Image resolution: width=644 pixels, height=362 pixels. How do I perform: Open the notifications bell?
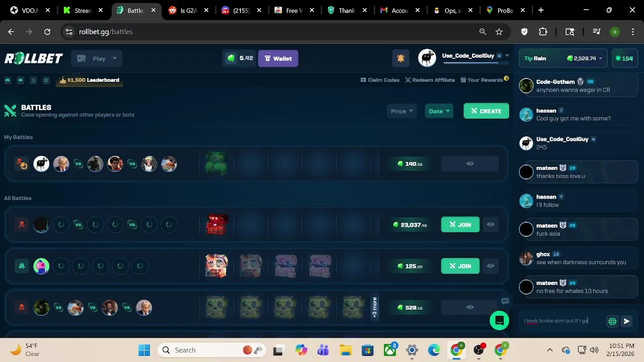pyautogui.click(x=400, y=58)
